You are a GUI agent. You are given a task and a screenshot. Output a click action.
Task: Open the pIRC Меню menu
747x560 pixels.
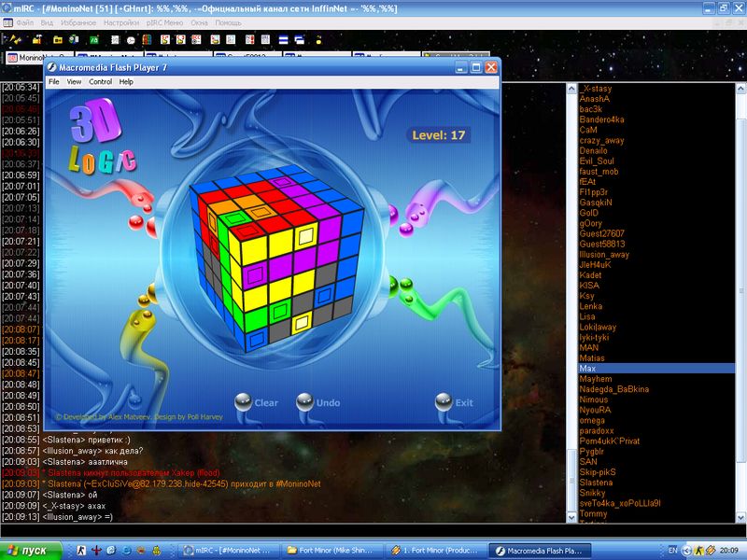tap(165, 22)
